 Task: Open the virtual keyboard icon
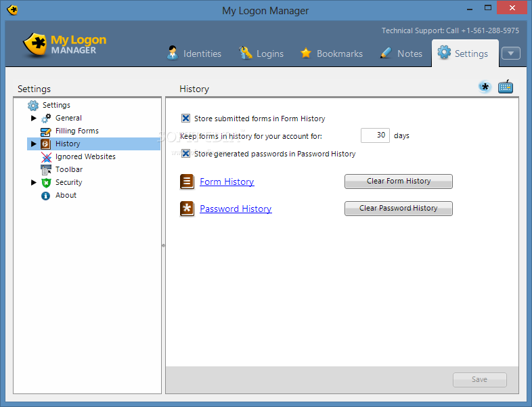506,87
